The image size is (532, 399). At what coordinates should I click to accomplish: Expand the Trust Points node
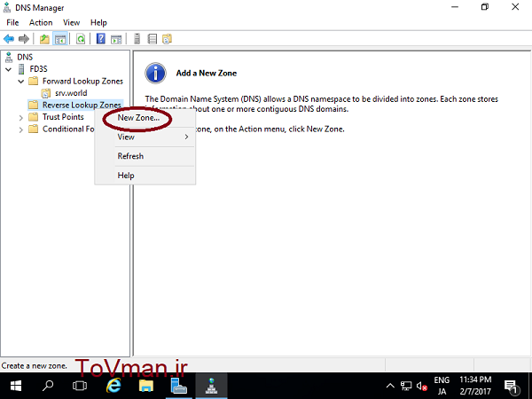(21, 118)
